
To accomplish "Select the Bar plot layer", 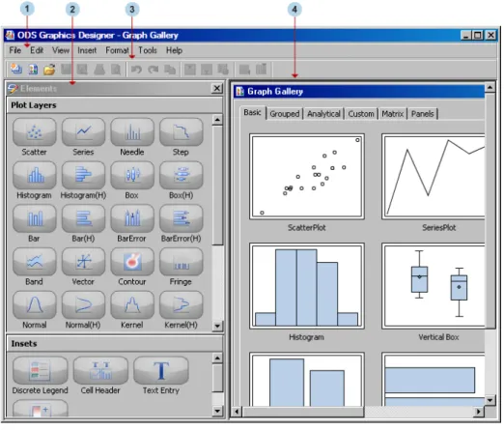I will tap(35, 218).
